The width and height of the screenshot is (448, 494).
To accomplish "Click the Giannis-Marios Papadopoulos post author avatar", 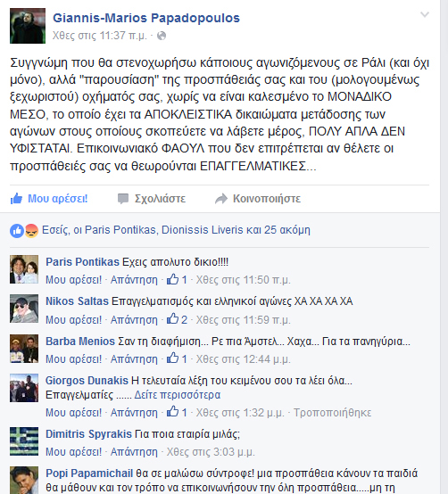I will [28, 26].
